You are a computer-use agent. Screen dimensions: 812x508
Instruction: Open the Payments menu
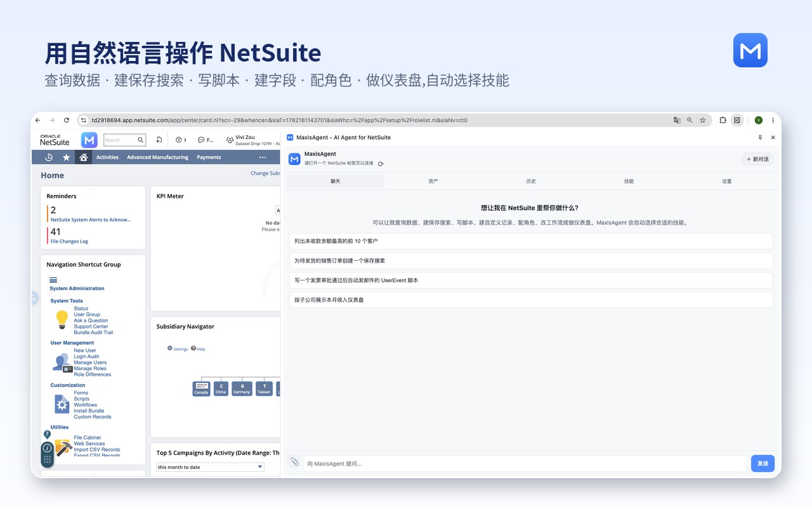tap(209, 157)
